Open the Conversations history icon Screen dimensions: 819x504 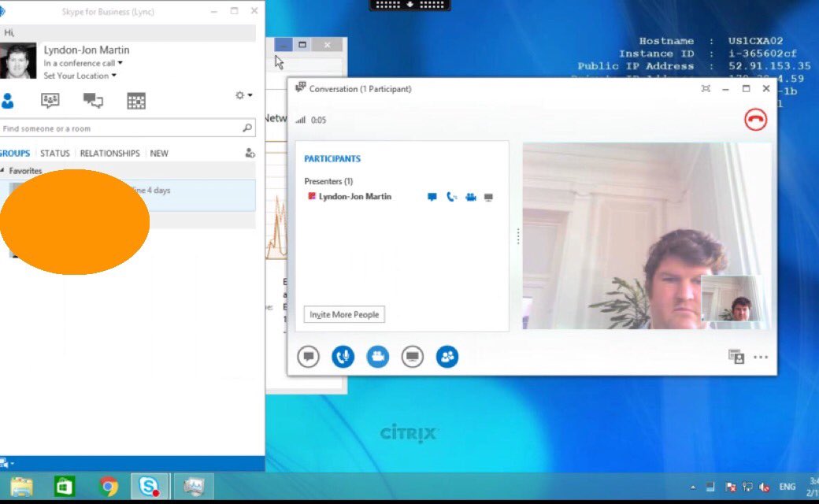93,100
